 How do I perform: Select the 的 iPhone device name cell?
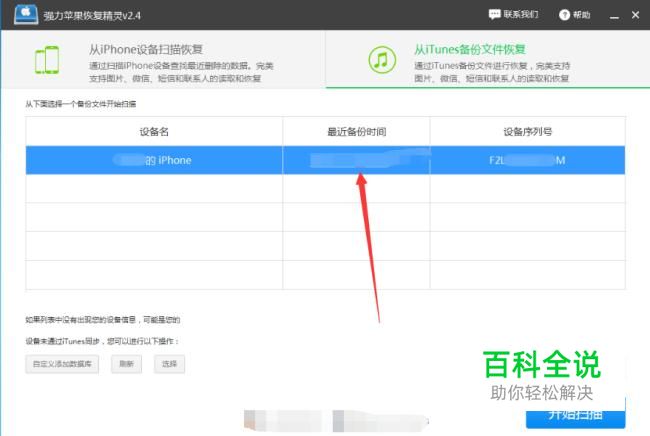[154, 160]
